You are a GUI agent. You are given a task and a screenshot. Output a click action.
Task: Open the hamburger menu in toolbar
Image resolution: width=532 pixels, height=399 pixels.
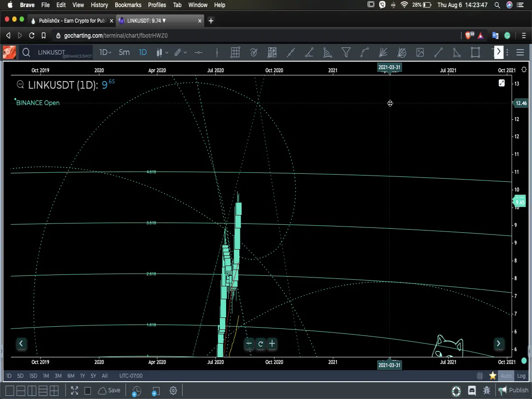pyautogui.click(x=520, y=52)
